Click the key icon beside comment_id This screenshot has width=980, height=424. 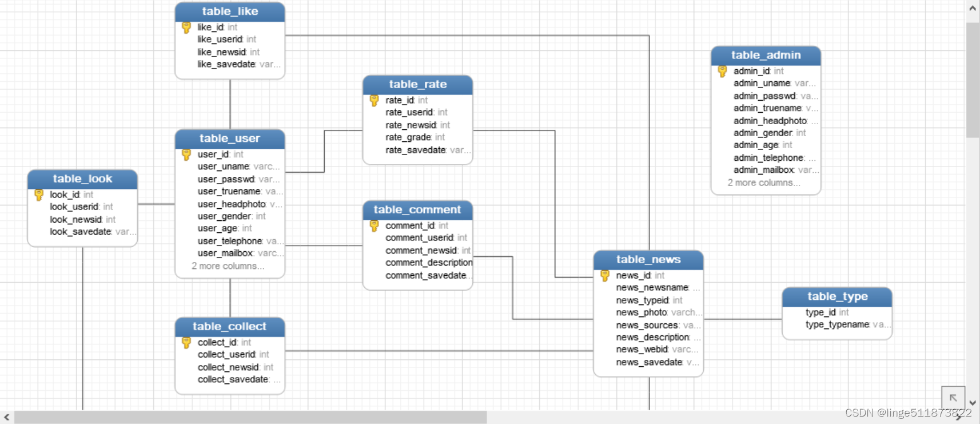point(375,226)
